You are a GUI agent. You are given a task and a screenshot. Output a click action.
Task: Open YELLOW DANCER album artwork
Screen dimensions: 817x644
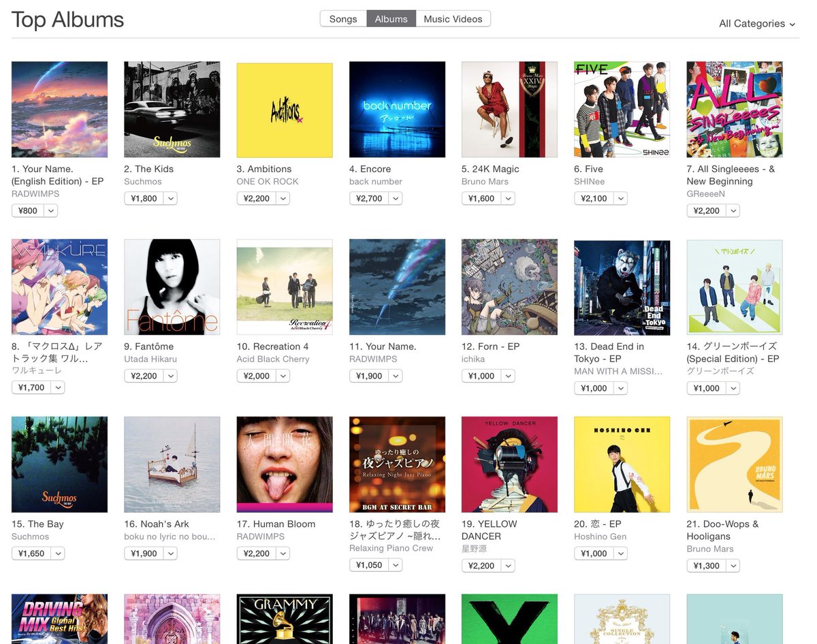(509, 465)
